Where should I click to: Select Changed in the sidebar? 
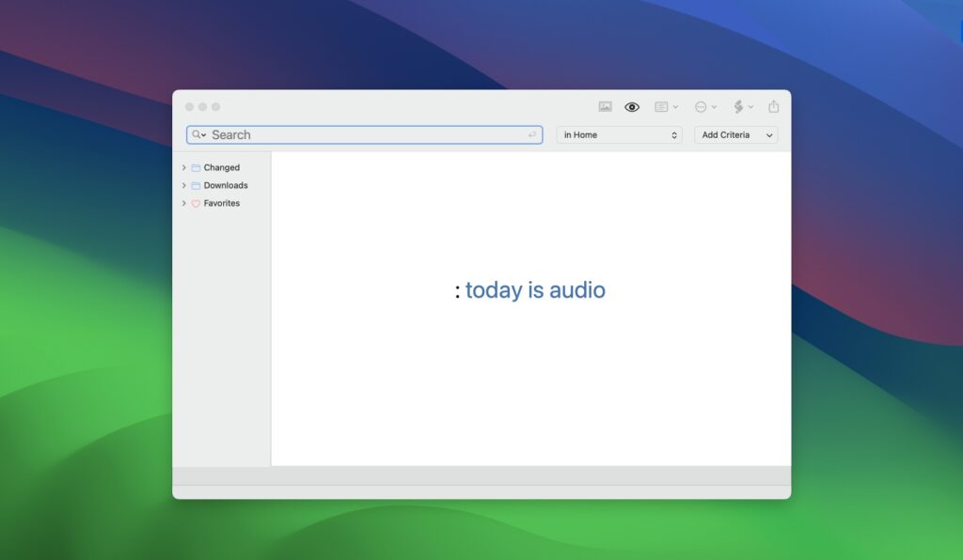click(222, 167)
